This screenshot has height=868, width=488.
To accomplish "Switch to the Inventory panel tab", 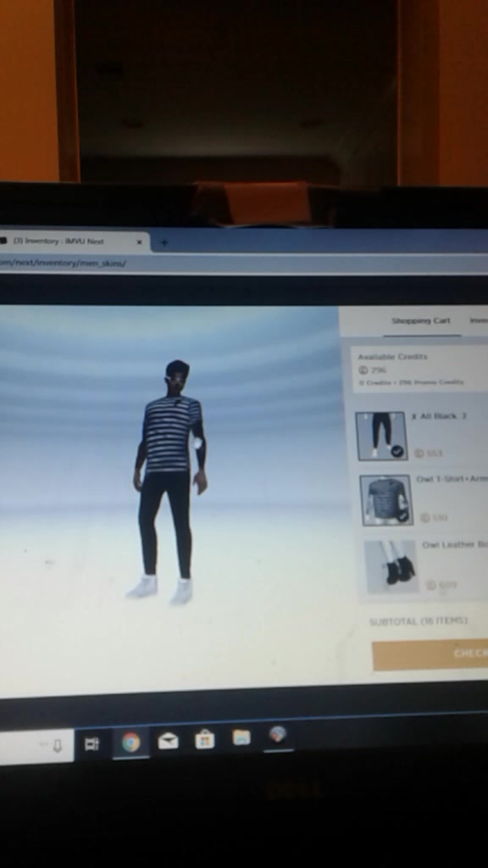I will point(479,320).
